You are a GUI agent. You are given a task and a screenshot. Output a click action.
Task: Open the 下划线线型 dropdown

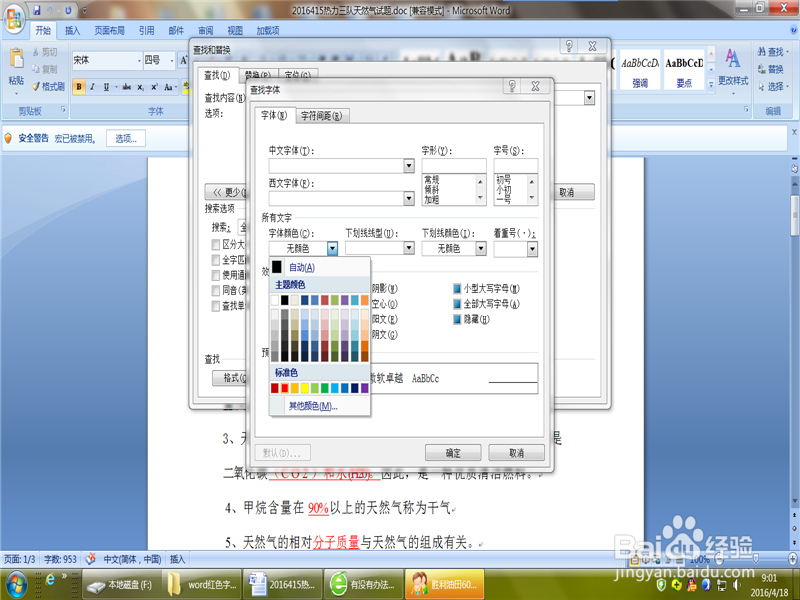tap(409, 247)
